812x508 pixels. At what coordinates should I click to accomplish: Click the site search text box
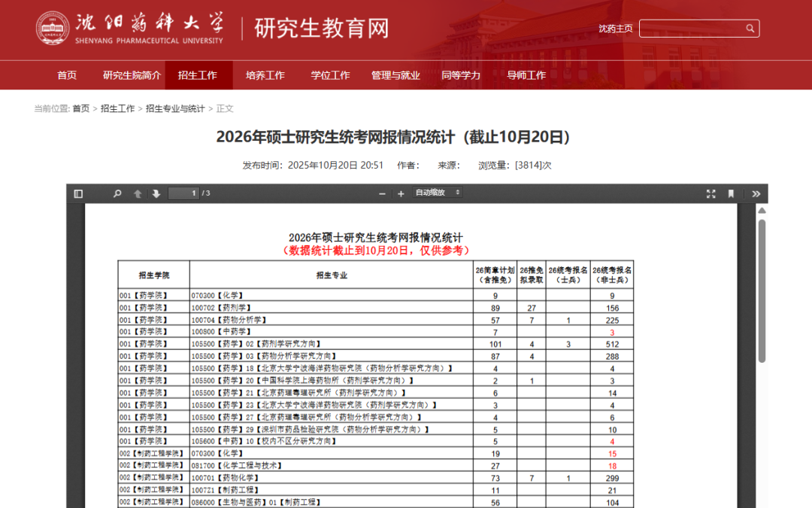click(692, 29)
